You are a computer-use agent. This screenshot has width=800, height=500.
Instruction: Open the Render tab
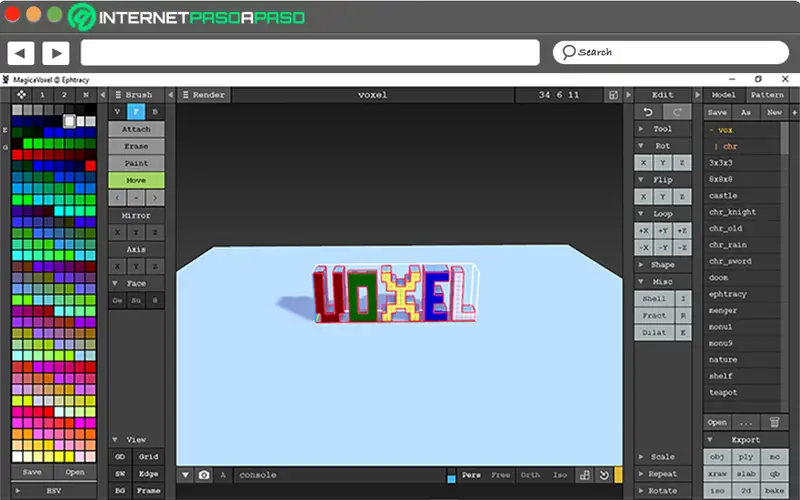click(x=204, y=95)
